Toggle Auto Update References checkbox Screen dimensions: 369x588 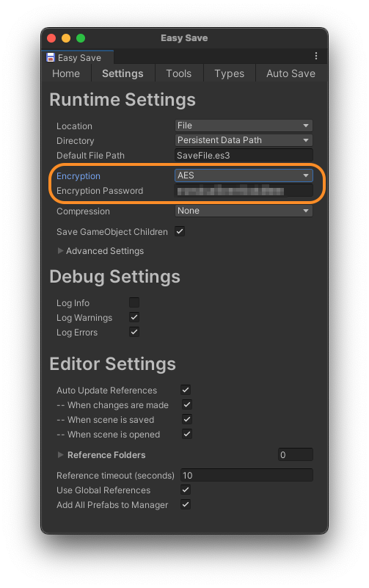(x=186, y=390)
